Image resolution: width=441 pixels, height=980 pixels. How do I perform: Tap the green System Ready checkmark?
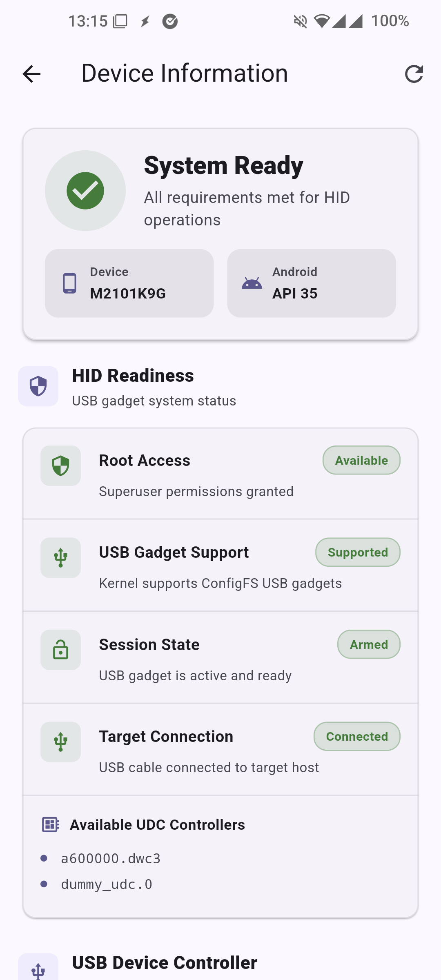click(85, 191)
